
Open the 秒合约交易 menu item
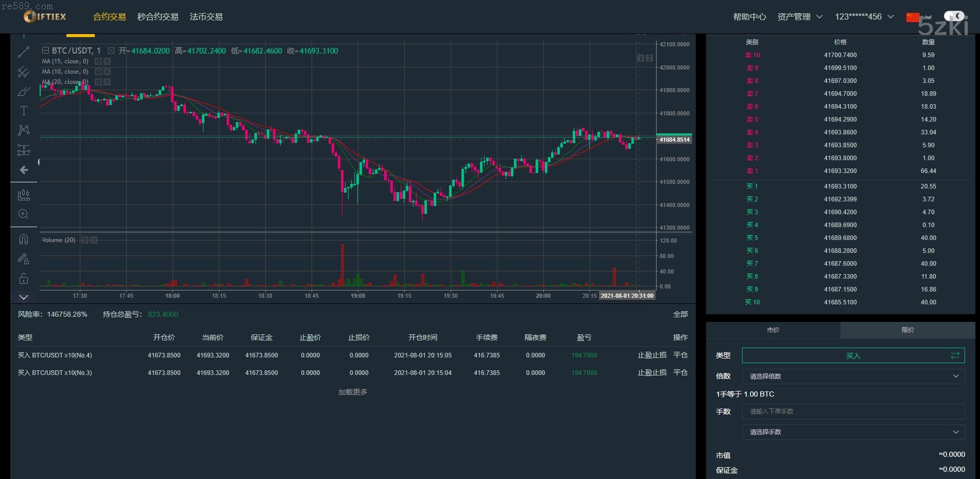coord(158,17)
